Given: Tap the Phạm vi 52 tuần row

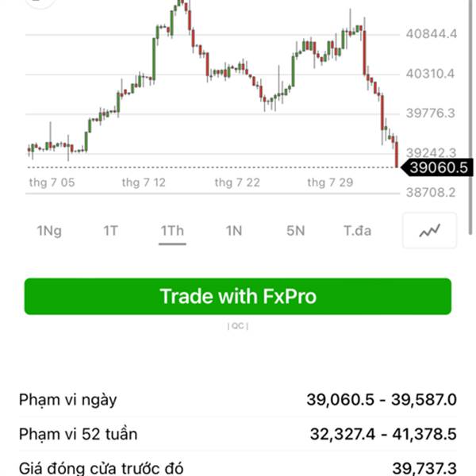Looking at the screenshot, I should tap(238, 434).
